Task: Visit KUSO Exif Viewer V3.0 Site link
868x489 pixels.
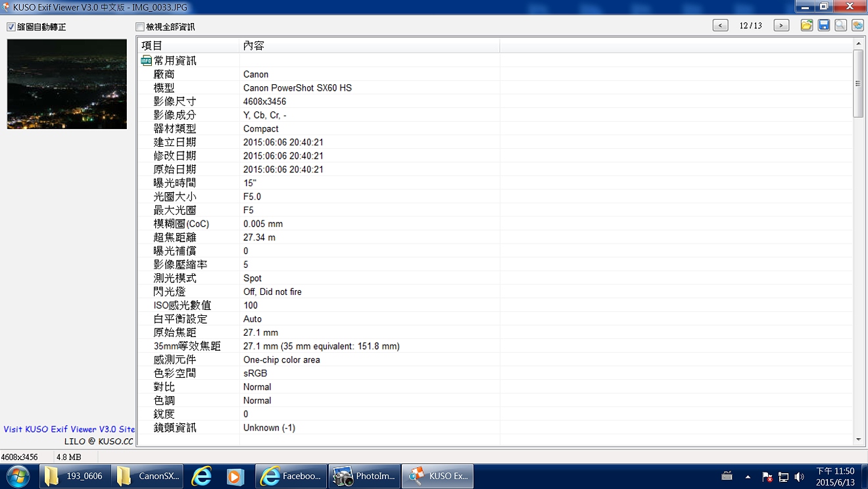Action: click(x=69, y=429)
